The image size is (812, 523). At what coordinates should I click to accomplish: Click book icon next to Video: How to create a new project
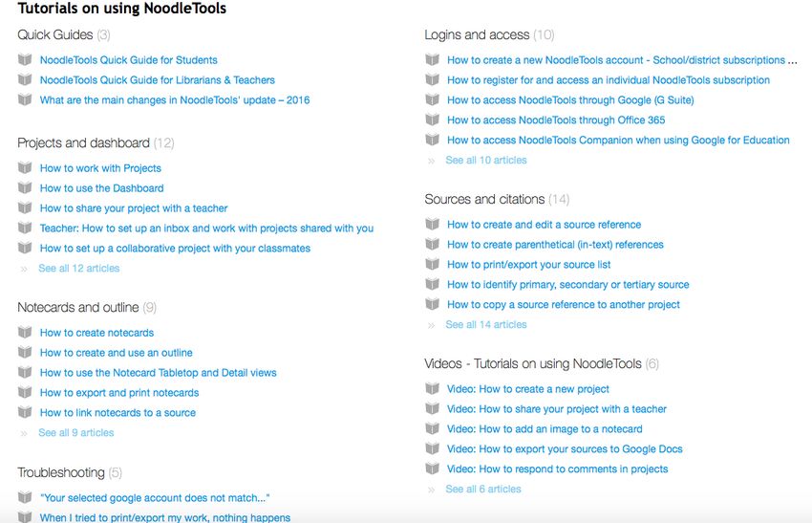click(x=433, y=389)
